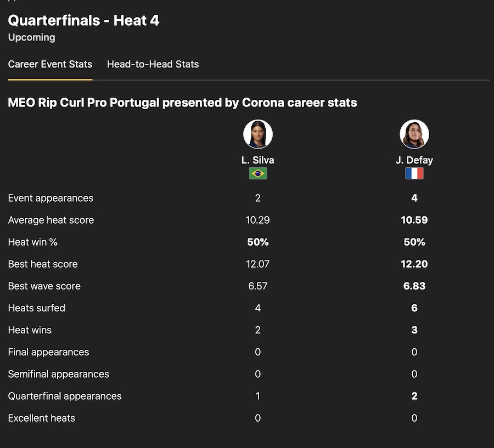Click the France flag icon
494x448 pixels.
pos(414,173)
